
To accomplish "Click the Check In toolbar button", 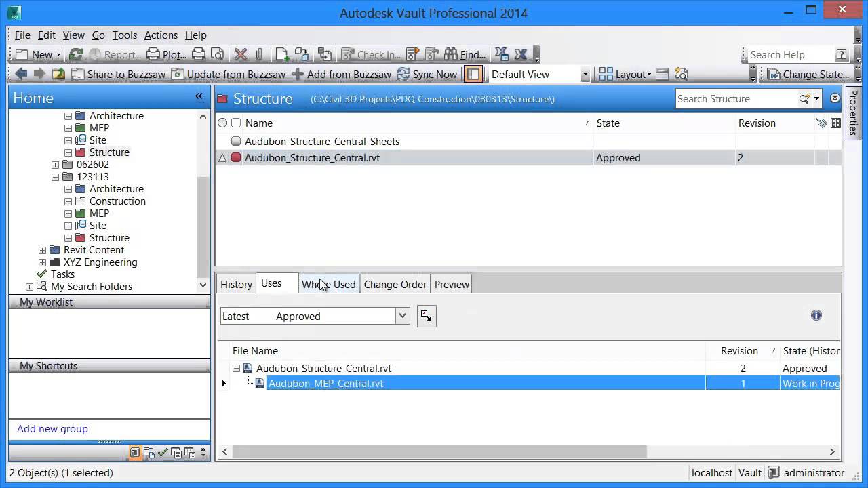I will (371, 54).
